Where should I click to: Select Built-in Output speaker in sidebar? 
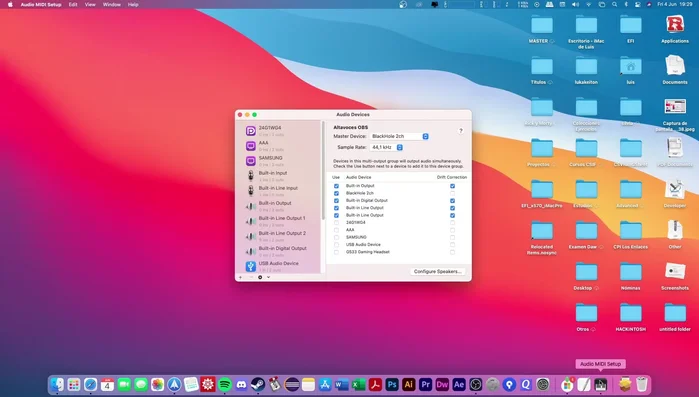(279, 206)
